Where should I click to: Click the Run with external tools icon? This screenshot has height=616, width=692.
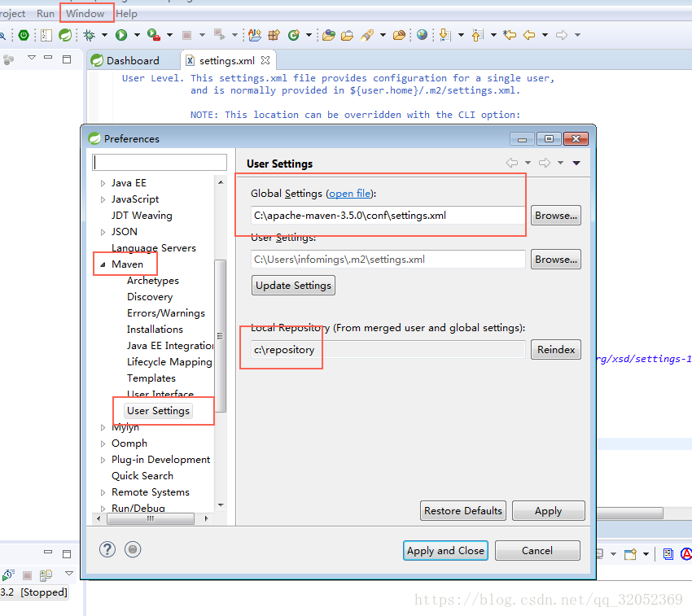(x=154, y=35)
